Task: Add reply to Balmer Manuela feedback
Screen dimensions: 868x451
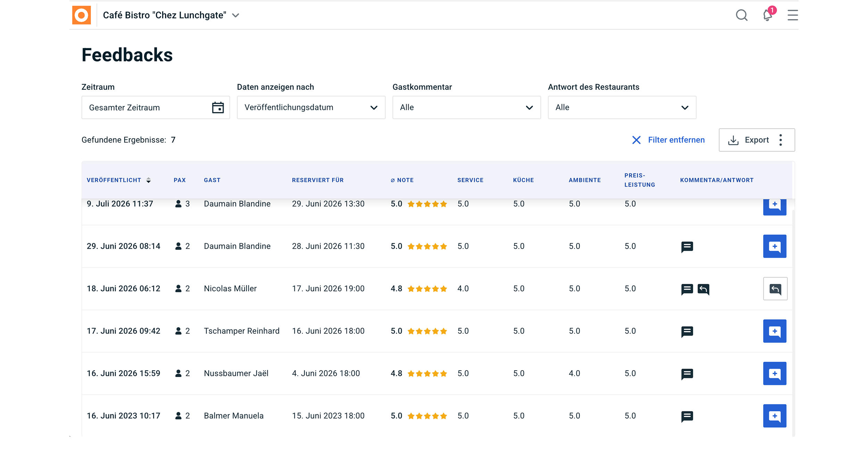Action: (775, 416)
